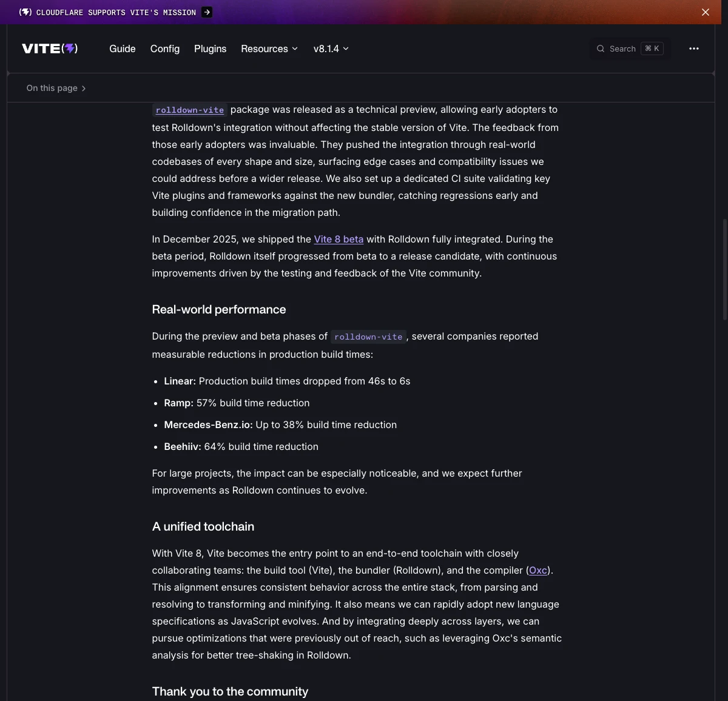The width and height of the screenshot is (728, 701).
Task: Open the v8.1.4 version dropdown
Action: coord(331,49)
